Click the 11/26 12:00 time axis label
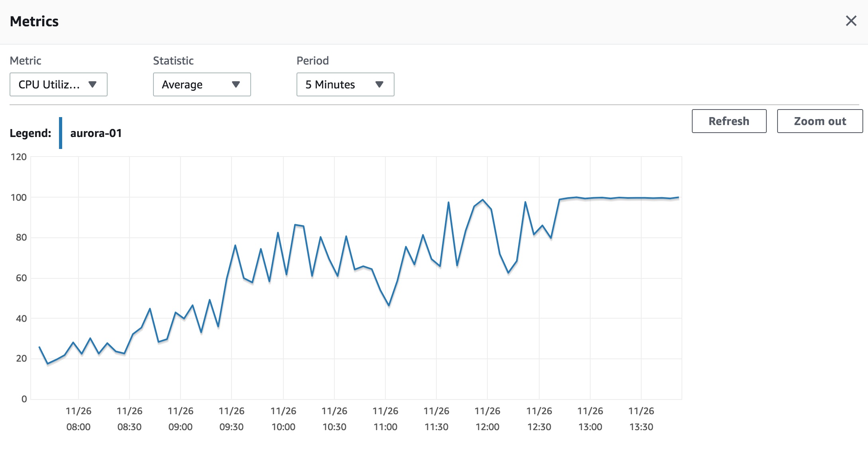This screenshot has height=466, width=868. click(x=487, y=419)
